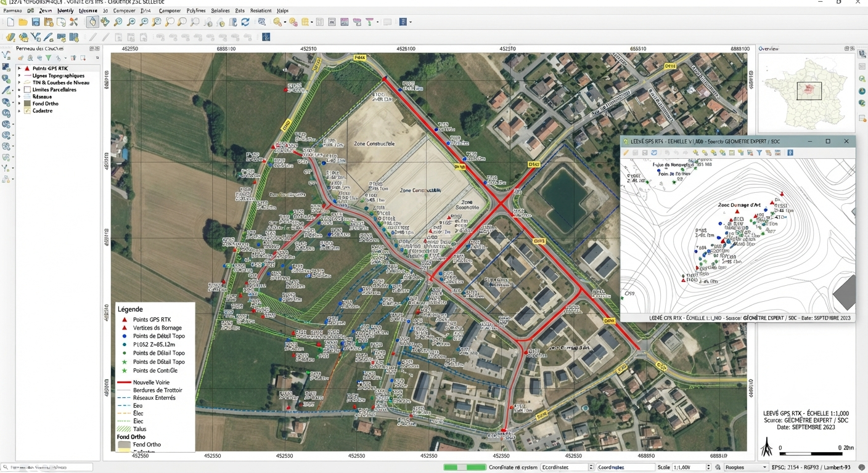Click the dark blue square icon in the second toolbar
The width and height of the screenshot is (868, 473).
point(266,37)
